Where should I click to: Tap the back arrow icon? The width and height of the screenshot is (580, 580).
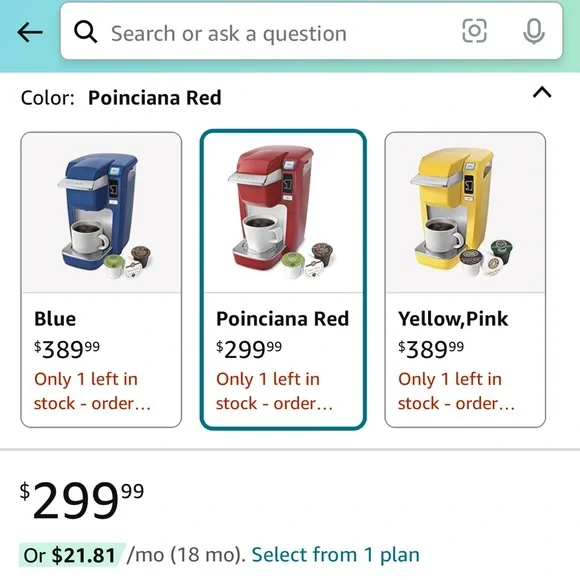point(30,32)
